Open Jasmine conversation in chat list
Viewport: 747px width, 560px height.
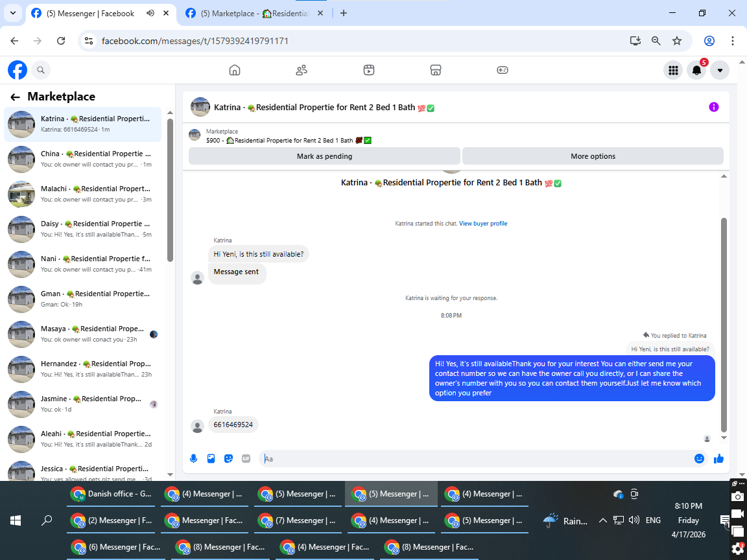(83, 404)
